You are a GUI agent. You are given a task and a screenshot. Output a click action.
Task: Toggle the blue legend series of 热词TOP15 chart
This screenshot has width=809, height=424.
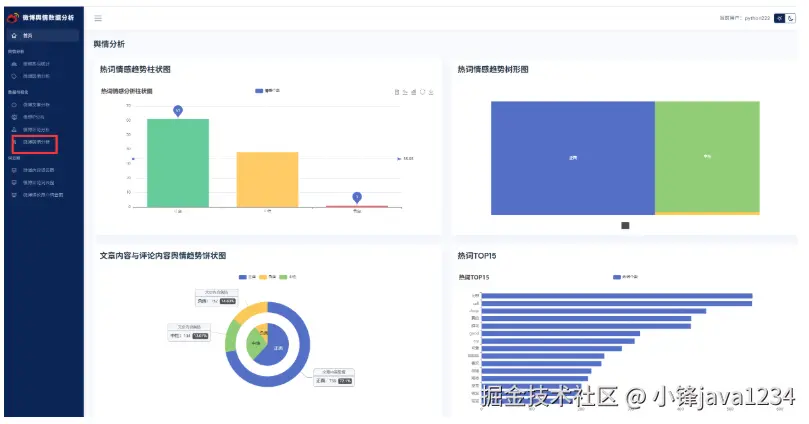625,277
